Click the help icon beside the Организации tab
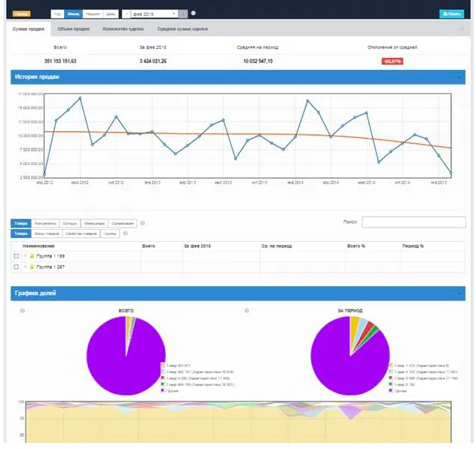476x449 pixels. coord(143,224)
